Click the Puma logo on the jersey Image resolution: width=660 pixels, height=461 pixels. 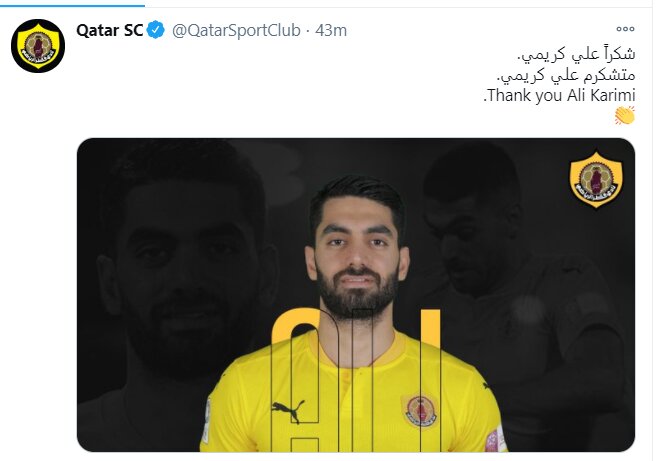tap(288, 410)
